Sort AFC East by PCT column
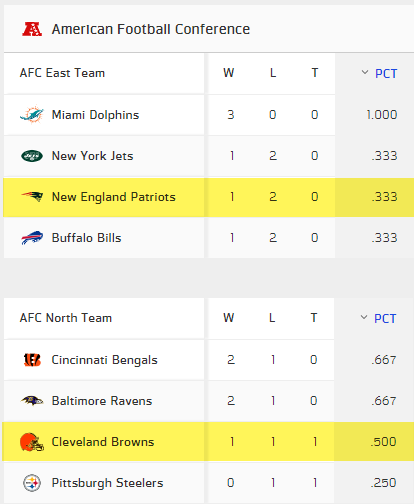 [386, 73]
